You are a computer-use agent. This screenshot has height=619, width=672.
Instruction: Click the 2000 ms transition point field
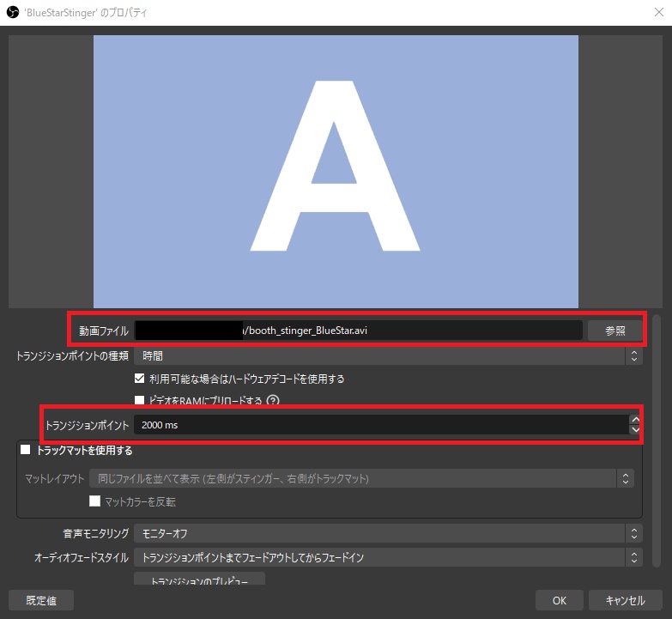tap(381, 425)
